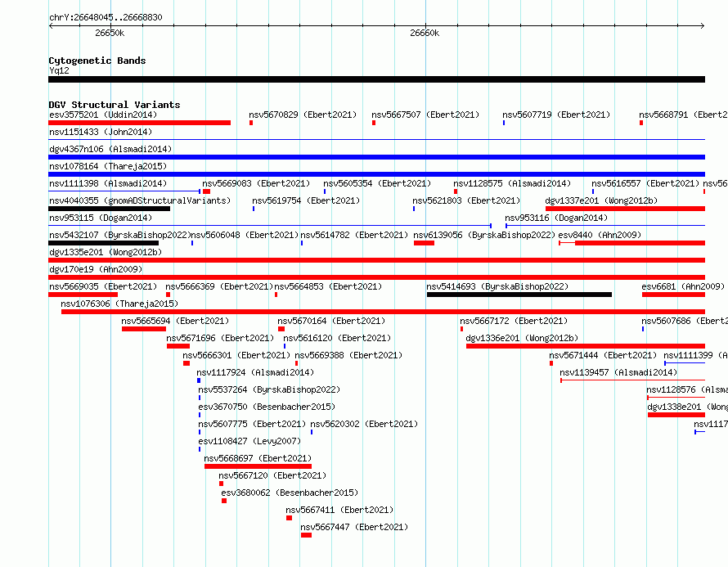728x567 pixels.
Task: Open nsv5607775 (Ebert2021) variant
Action: 252,424
